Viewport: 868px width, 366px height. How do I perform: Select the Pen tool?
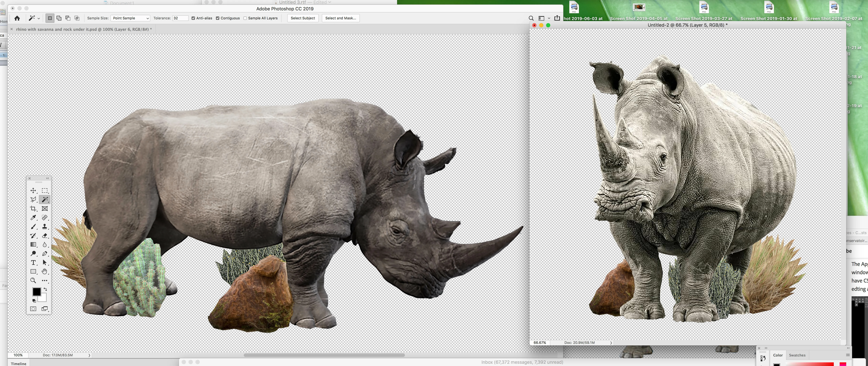pyautogui.click(x=44, y=253)
